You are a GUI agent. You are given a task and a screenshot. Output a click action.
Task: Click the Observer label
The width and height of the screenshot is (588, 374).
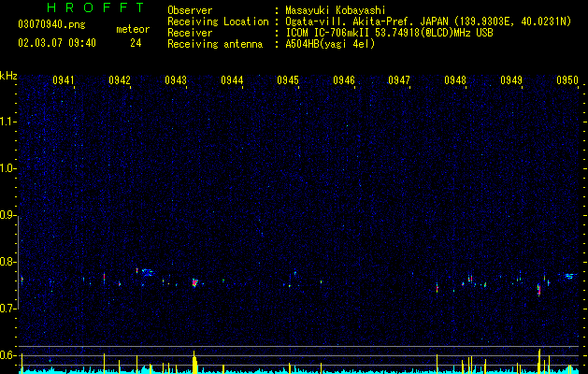click(x=190, y=10)
